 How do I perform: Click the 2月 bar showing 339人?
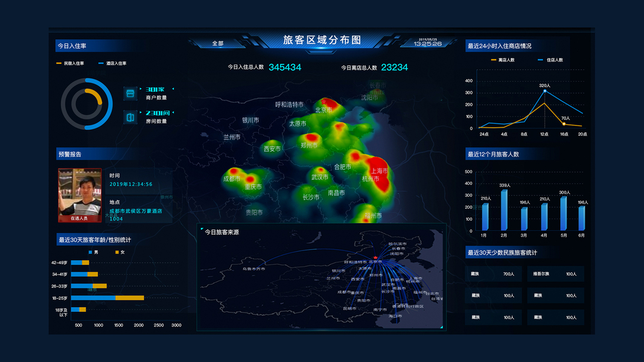[x=504, y=210]
